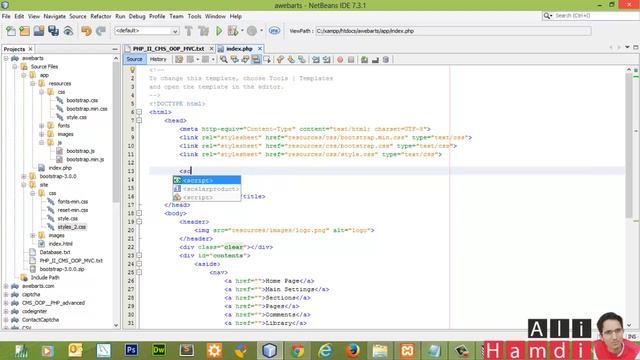The image size is (640, 360).
Task: Open Internet Explorer from the taskbar
Action: (325, 350)
